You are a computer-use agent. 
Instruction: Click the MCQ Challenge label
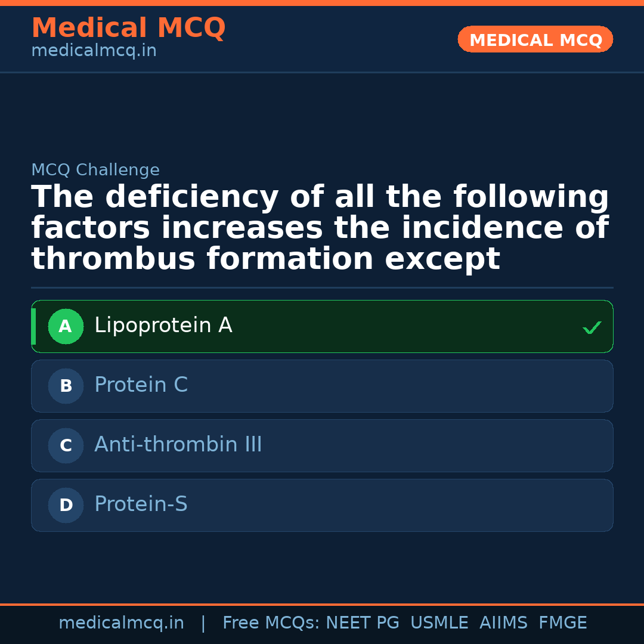click(95, 171)
